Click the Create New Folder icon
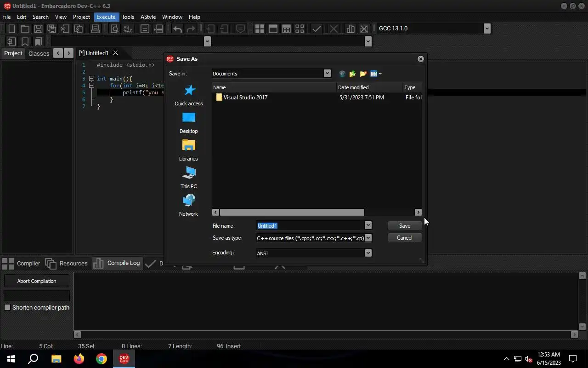This screenshot has width=588, height=368. pos(363,74)
